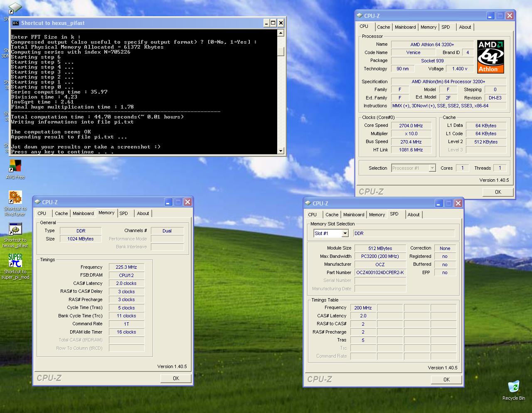
Task: Click the memory Frequency 225.3 MHz field
Action: (x=126, y=267)
